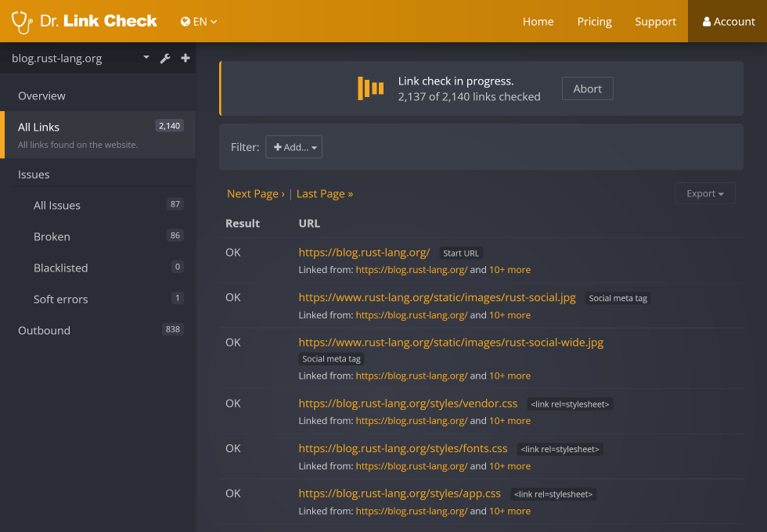Viewport: 767px width, 532px height.
Task: Click the 2,140 count badge on All Links
Action: pos(169,126)
